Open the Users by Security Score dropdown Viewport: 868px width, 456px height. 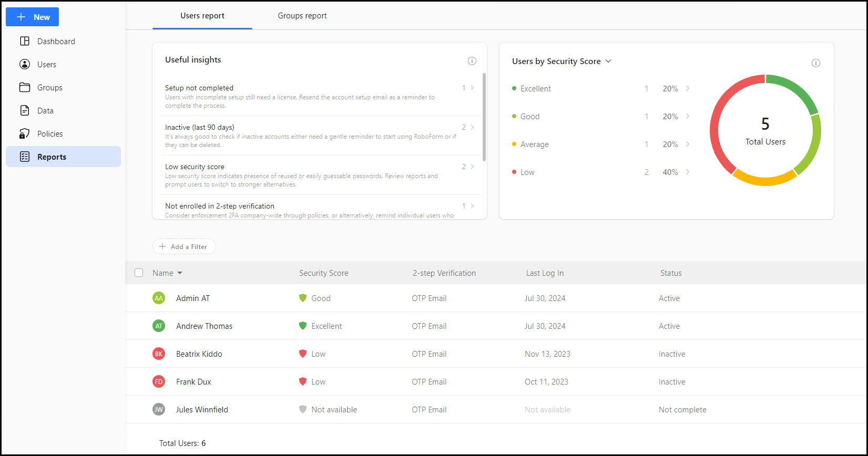[608, 61]
